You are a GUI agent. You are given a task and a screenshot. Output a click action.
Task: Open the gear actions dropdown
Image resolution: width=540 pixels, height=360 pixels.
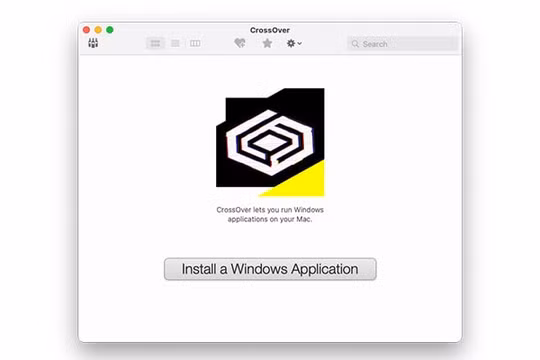click(294, 43)
